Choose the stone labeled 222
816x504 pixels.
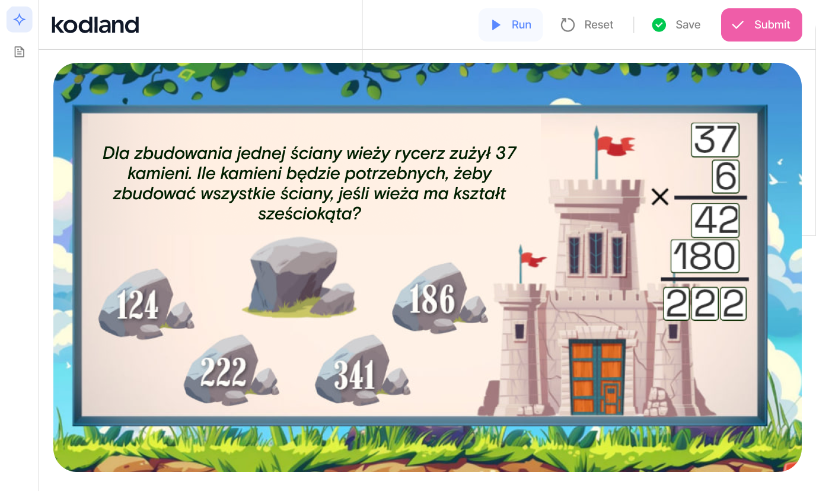(x=225, y=371)
